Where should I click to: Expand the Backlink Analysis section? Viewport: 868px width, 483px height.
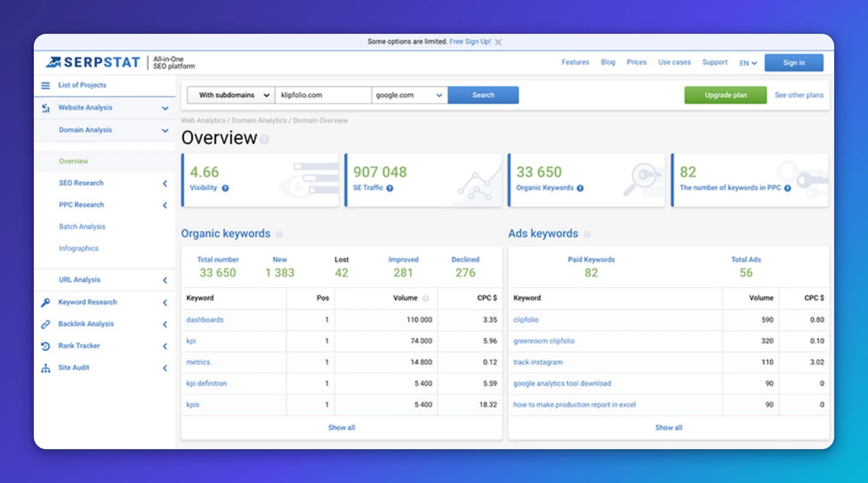tap(165, 324)
